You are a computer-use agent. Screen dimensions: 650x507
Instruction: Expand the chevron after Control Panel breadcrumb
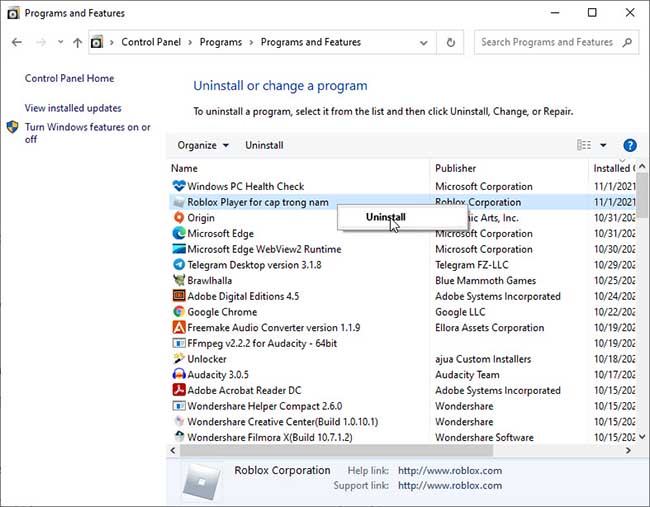(190, 42)
